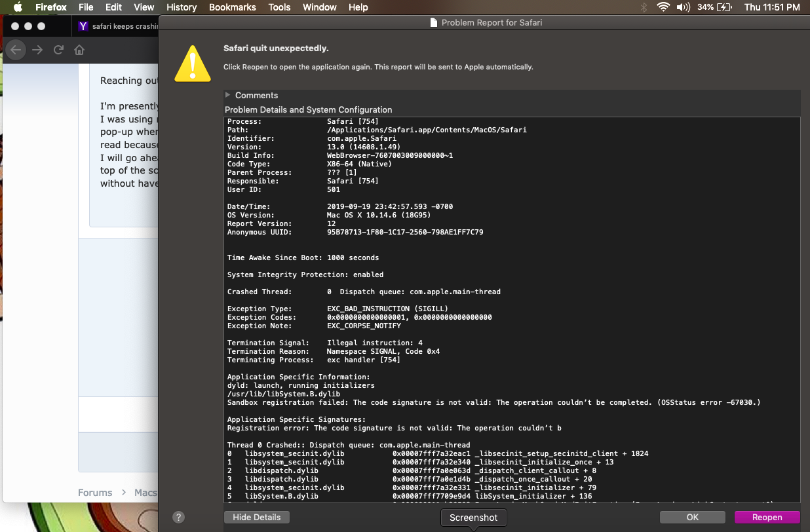Click the help question mark button
The width and height of the screenshot is (810, 532).
click(178, 517)
